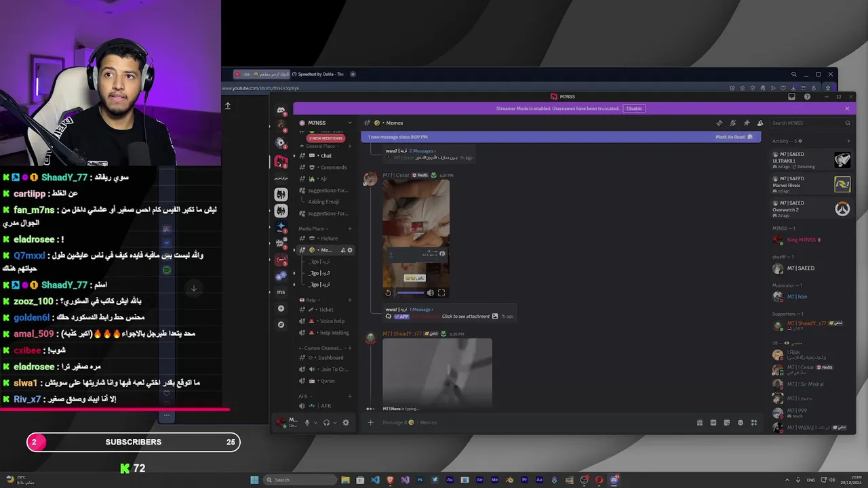Switch to Speedtest by Ookla browser tab

[317, 74]
